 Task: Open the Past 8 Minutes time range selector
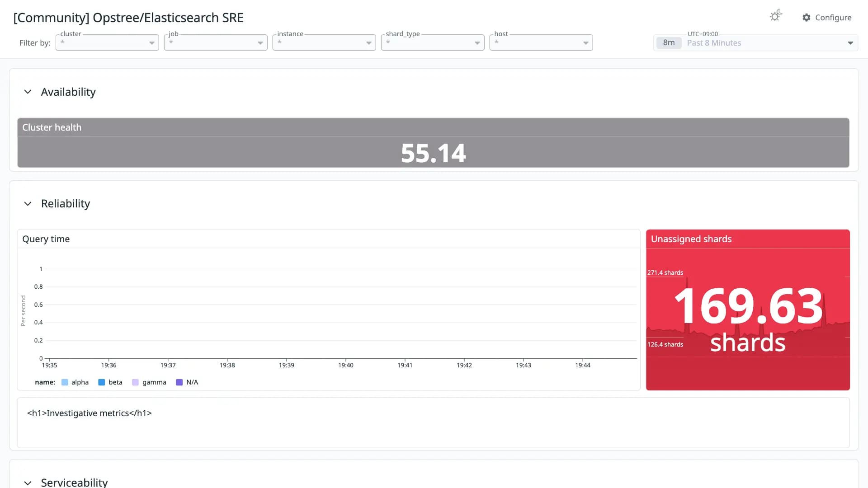pyautogui.click(x=755, y=43)
